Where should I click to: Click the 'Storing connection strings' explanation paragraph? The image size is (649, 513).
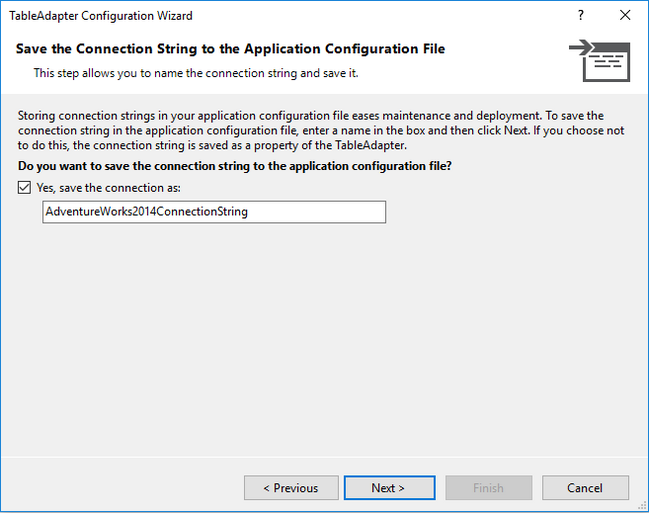(321, 130)
